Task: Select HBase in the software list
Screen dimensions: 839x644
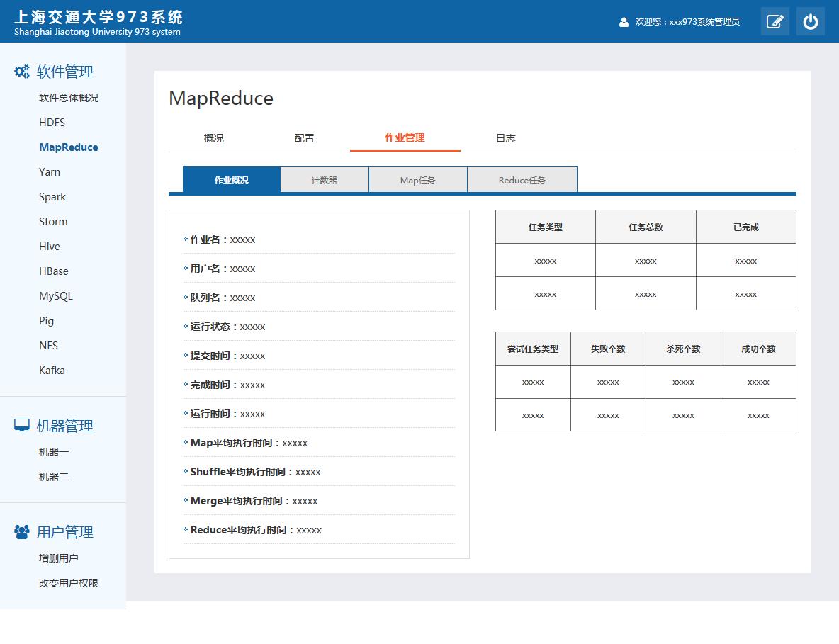Action: click(54, 271)
